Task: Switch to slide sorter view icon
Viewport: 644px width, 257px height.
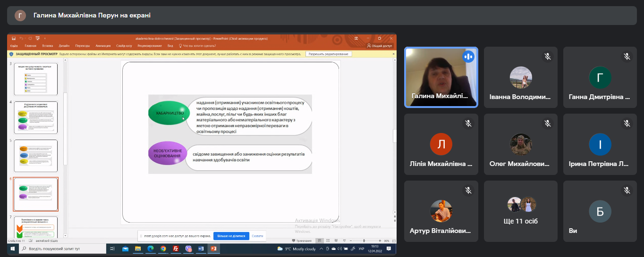Action: click(327, 240)
